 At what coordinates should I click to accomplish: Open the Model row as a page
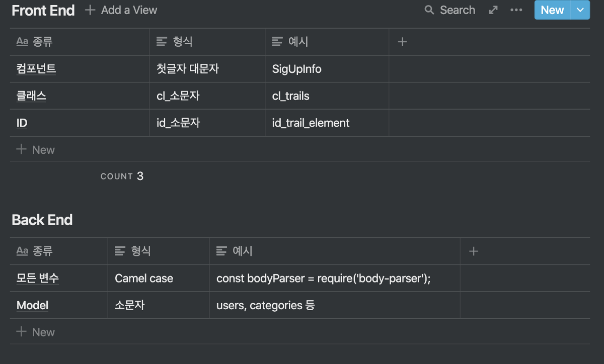pos(32,305)
